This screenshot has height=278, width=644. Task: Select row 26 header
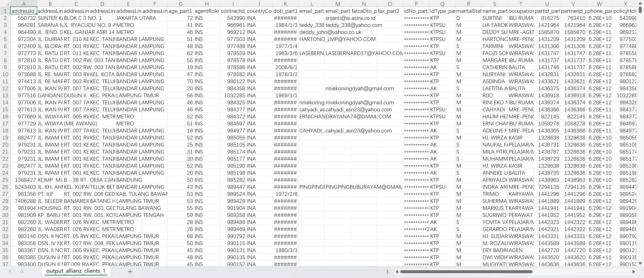click(x=5, y=187)
